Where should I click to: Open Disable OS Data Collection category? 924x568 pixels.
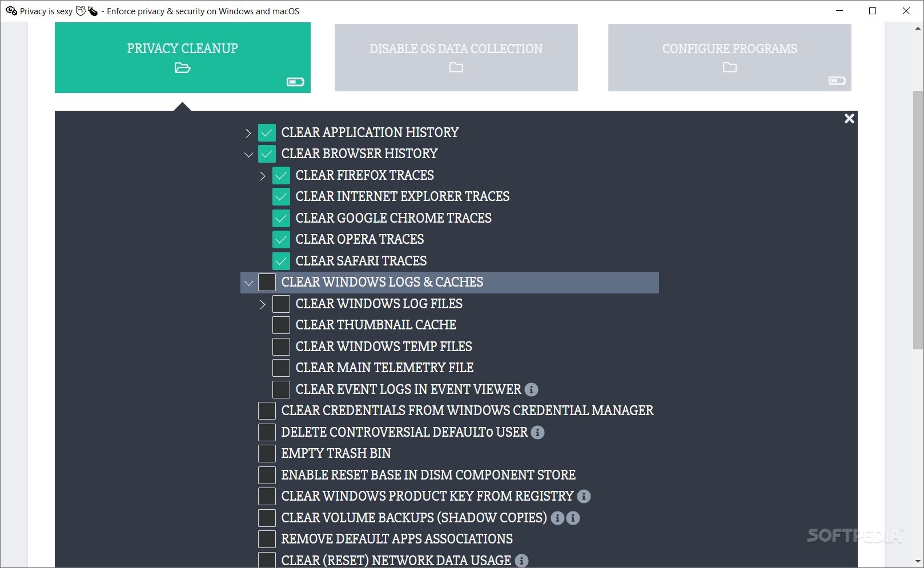click(456, 58)
